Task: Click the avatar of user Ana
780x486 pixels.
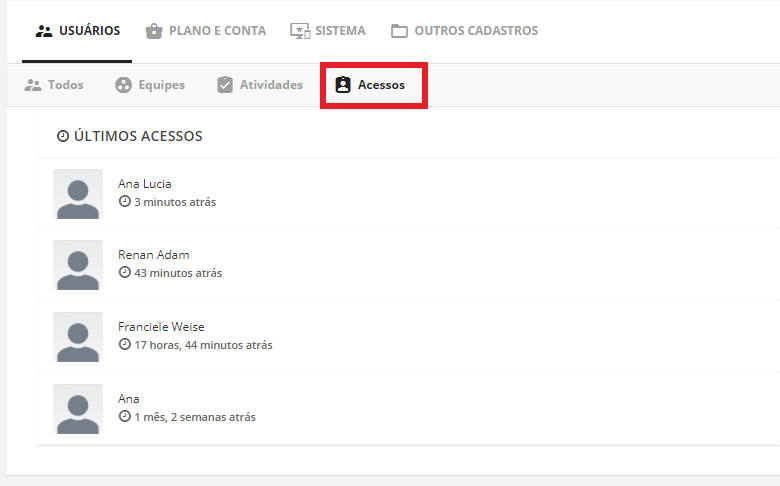Action: [78, 409]
